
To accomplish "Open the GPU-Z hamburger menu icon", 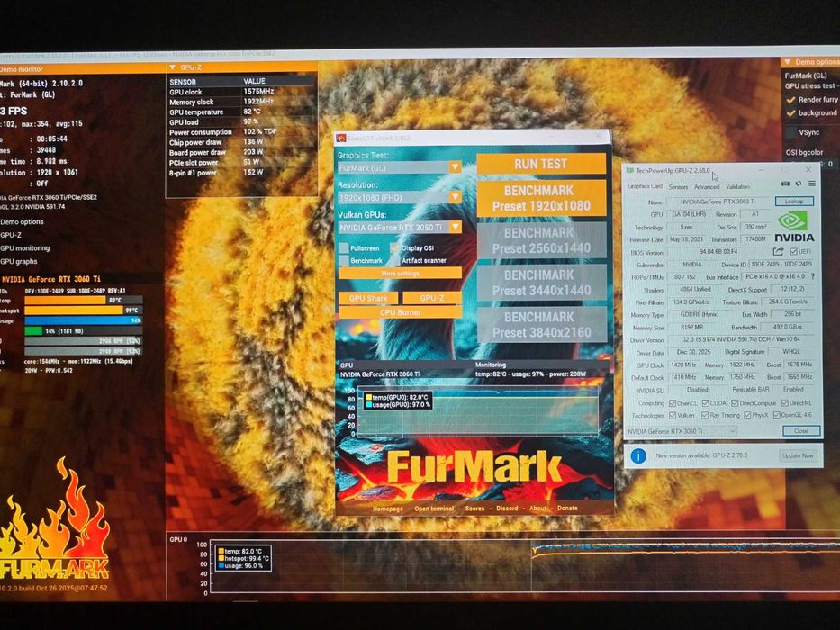I will [x=811, y=184].
